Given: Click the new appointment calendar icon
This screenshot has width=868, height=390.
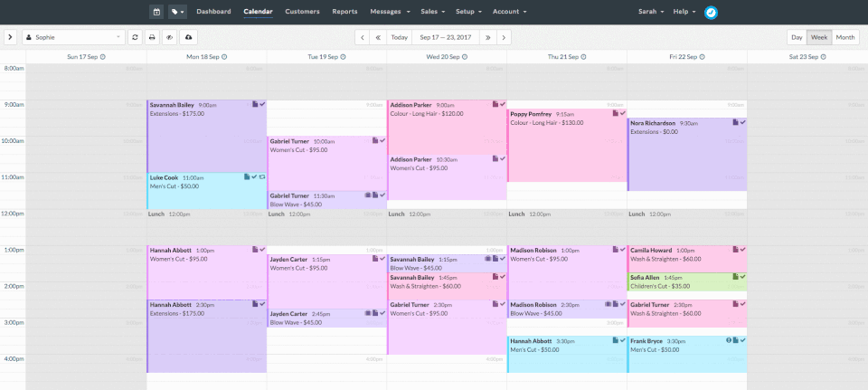Looking at the screenshot, I should click(156, 12).
